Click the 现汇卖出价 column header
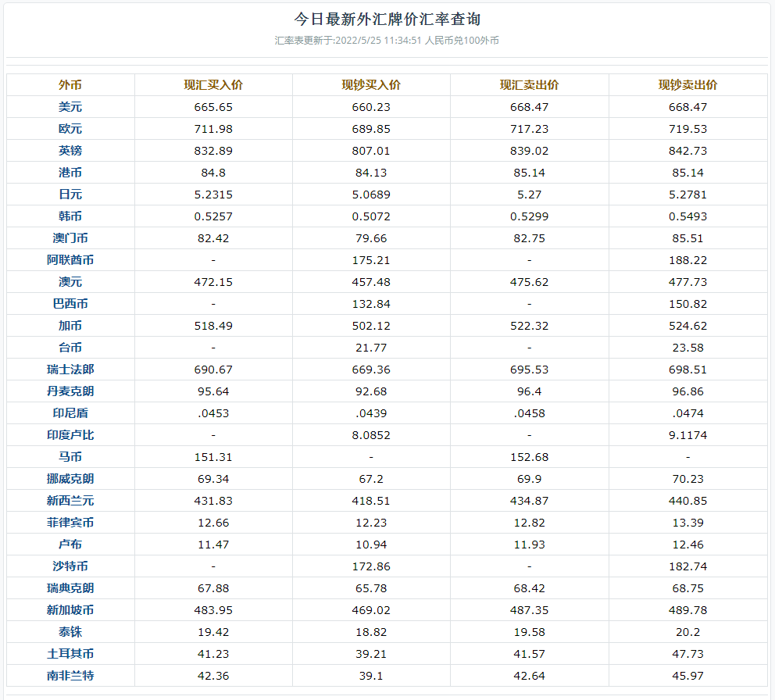This screenshot has width=775, height=700. coord(530,85)
